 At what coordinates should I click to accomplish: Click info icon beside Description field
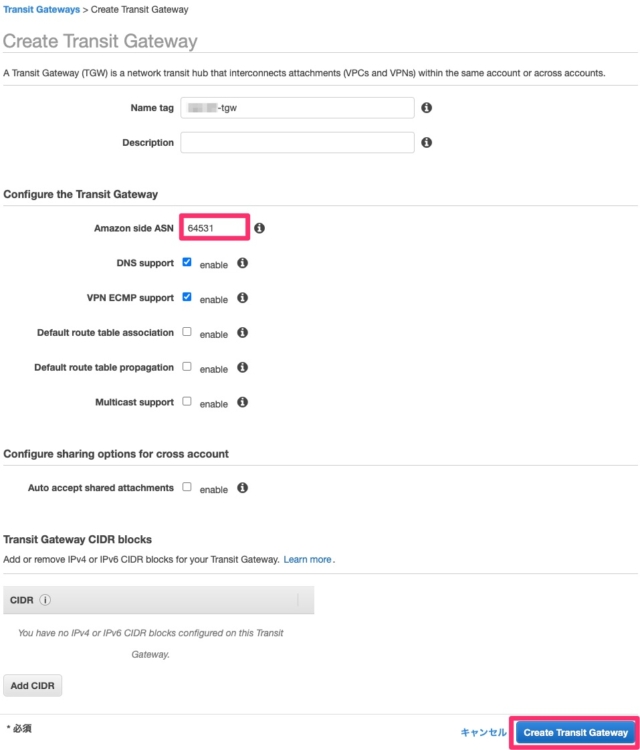pyautogui.click(x=427, y=143)
